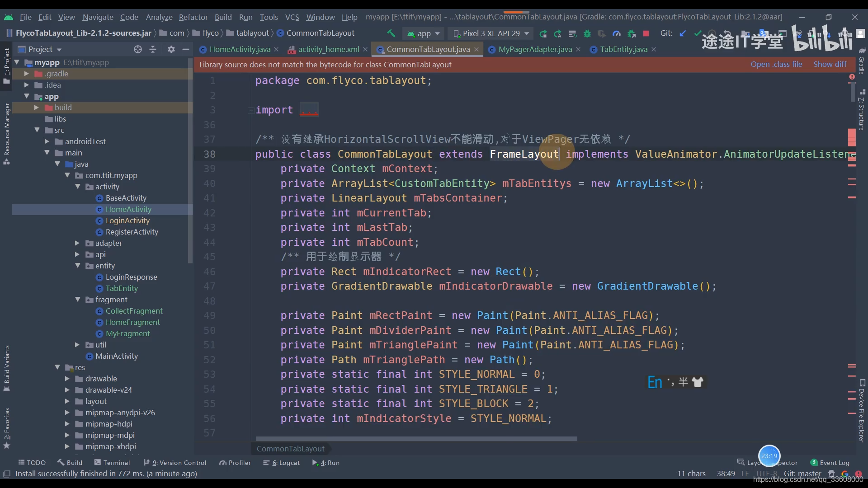Screen dimensions: 868x488
Task: Open the Profiler tool window
Action: [x=235, y=463]
